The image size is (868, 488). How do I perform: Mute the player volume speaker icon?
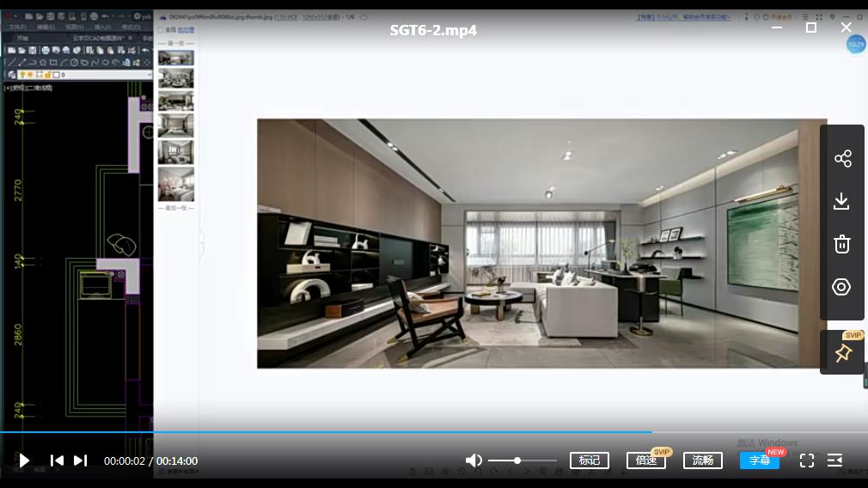point(474,461)
